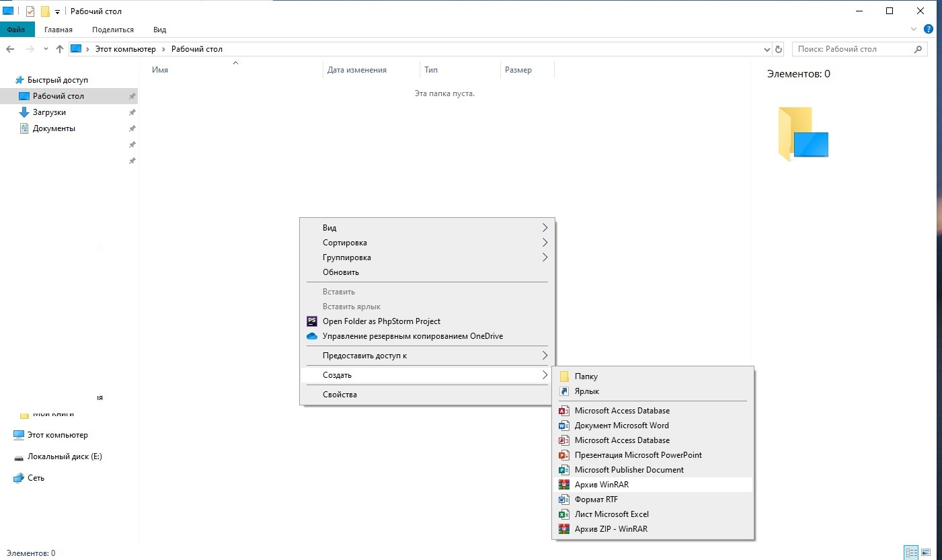Viewport: 942px width, 560px height.
Task: Go forward with the right arrow
Action: [x=29, y=49]
